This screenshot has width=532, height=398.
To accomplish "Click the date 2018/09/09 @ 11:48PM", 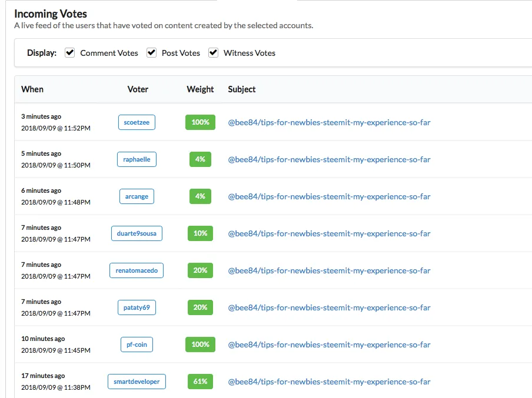I will tap(56, 202).
